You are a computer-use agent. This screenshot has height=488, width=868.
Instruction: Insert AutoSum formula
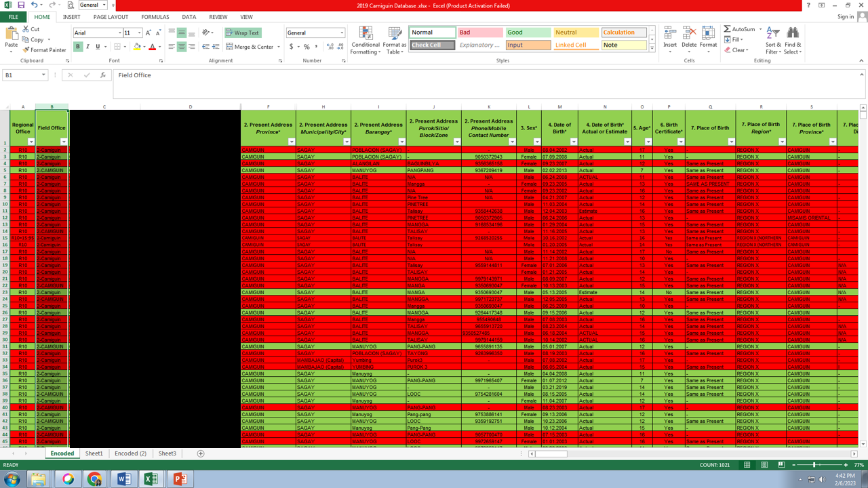tap(739, 29)
